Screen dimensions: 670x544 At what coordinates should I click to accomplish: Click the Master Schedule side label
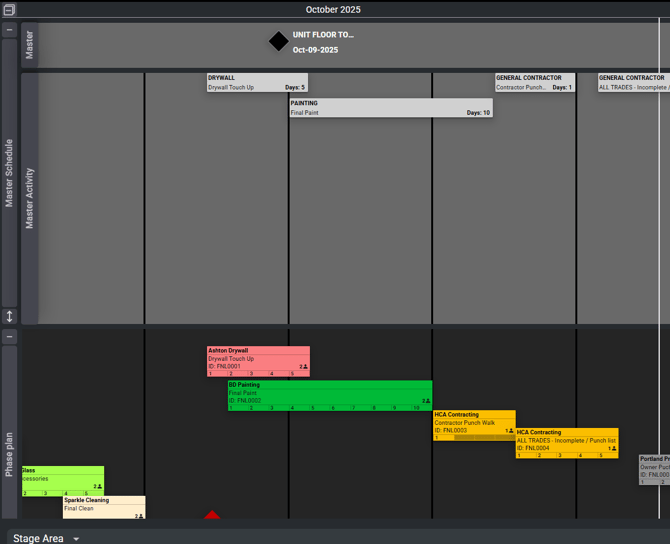click(x=10, y=173)
